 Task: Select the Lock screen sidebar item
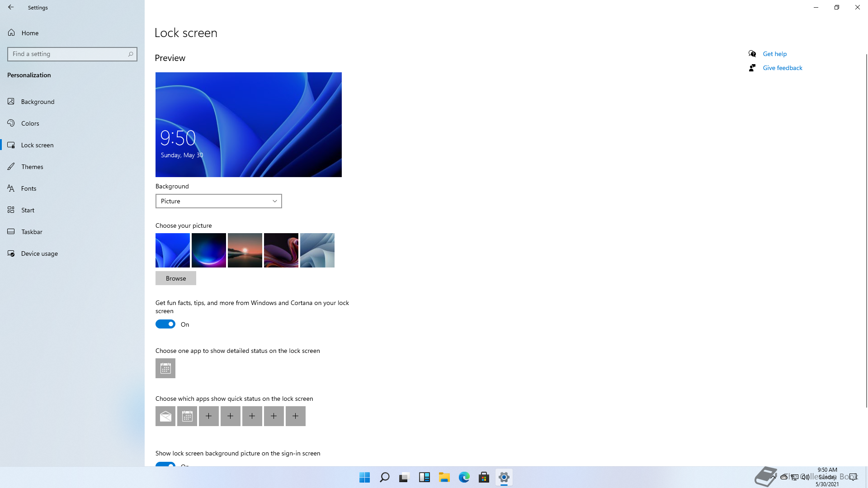click(x=72, y=145)
